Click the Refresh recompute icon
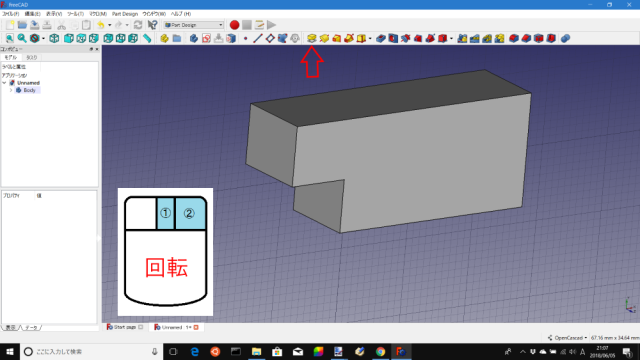640x360 pixels. point(138,25)
